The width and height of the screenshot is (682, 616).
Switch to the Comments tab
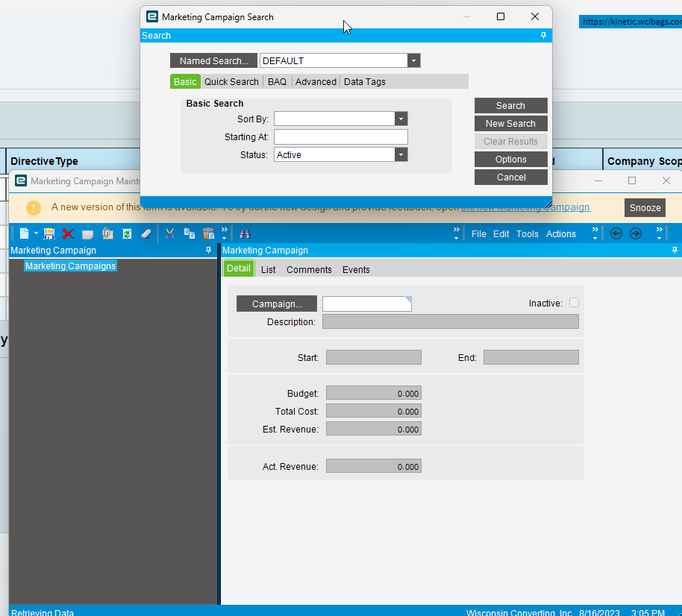[309, 269]
